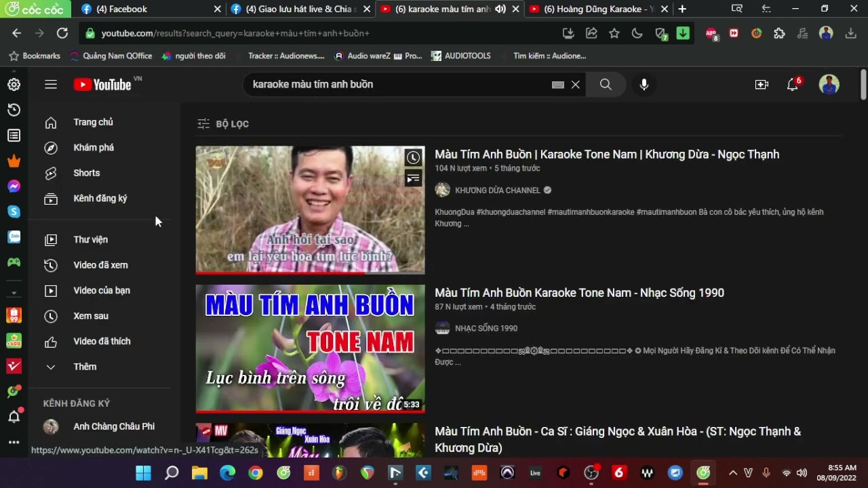Expand the Thêm section in YouTube sidebar
The width and height of the screenshot is (868, 488).
click(85, 367)
